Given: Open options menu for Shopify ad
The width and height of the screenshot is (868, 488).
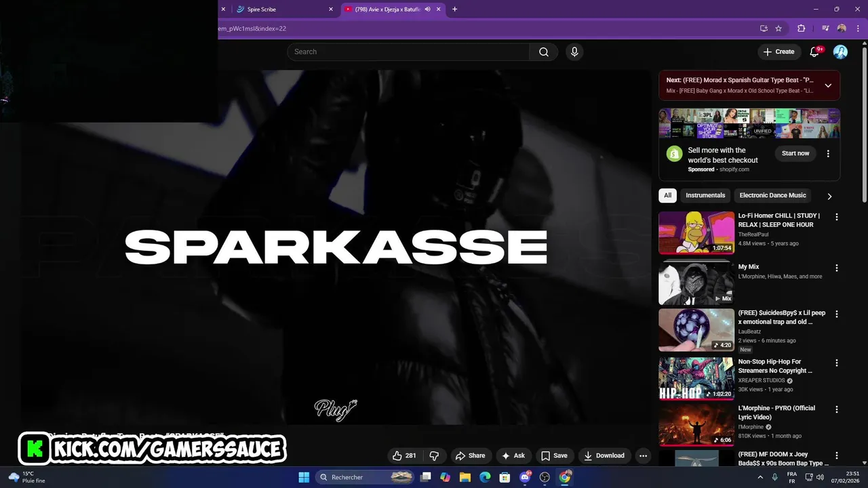Looking at the screenshot, I should click(828, 154).
